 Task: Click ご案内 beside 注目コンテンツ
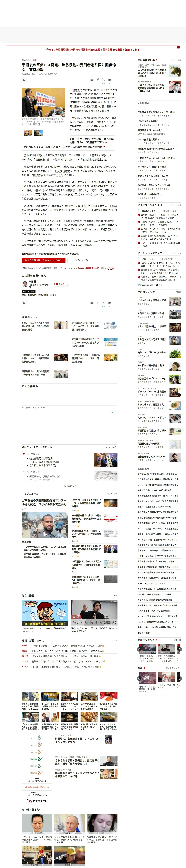178,292
